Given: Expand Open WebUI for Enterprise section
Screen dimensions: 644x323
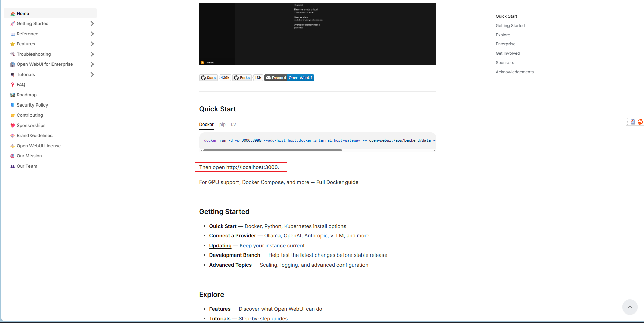Looking at the screenshot, I should [92, 64].
